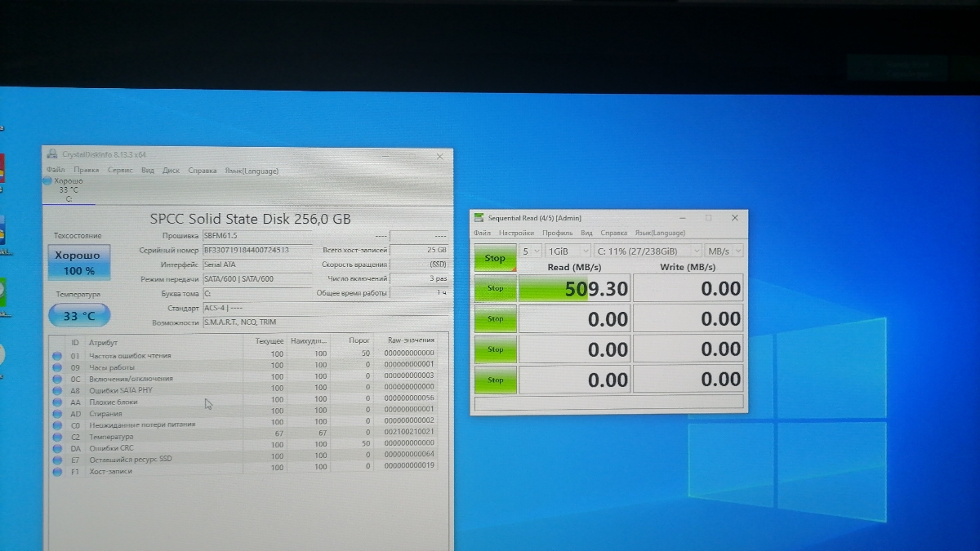Click the 509.30 read speed progress bar

[575, 289]
